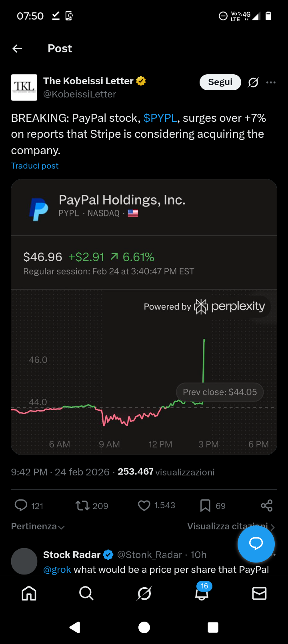Bookmark the post
Image resolution: width=288 pixels, height=644 pixels.
pos(205,505)
